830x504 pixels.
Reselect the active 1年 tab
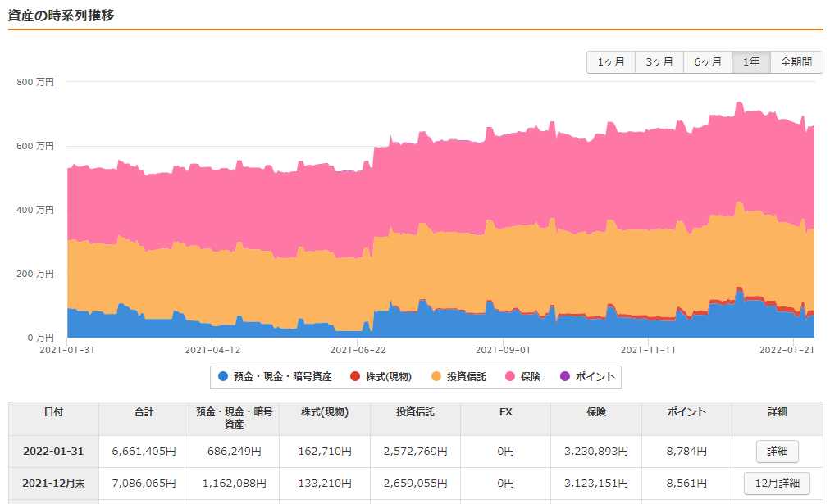[x=750, y=61]
